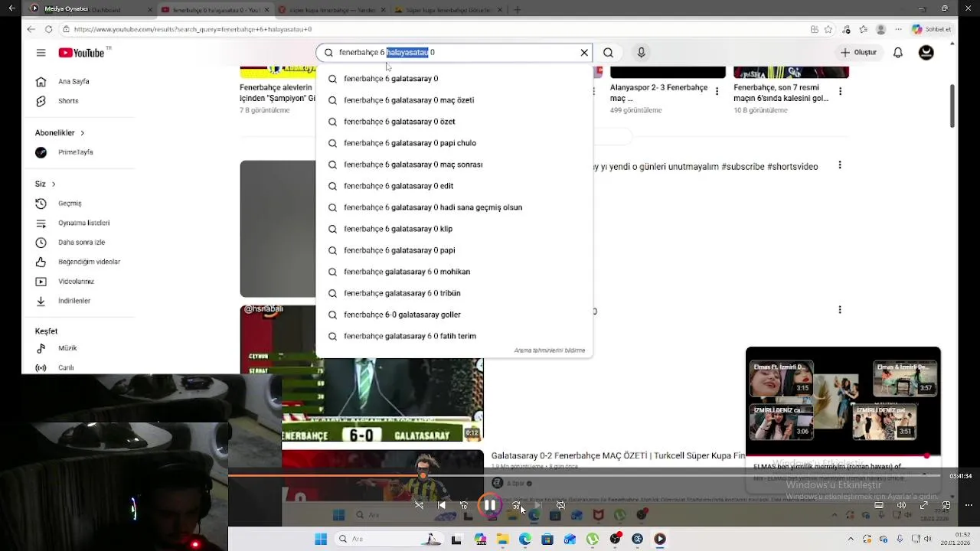Open İndirilenler in sidebar
The image size is (980, 551).
pos(74,301)
